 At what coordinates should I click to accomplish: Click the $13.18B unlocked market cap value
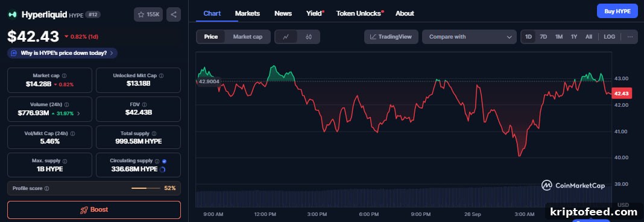tap(138, 84)
